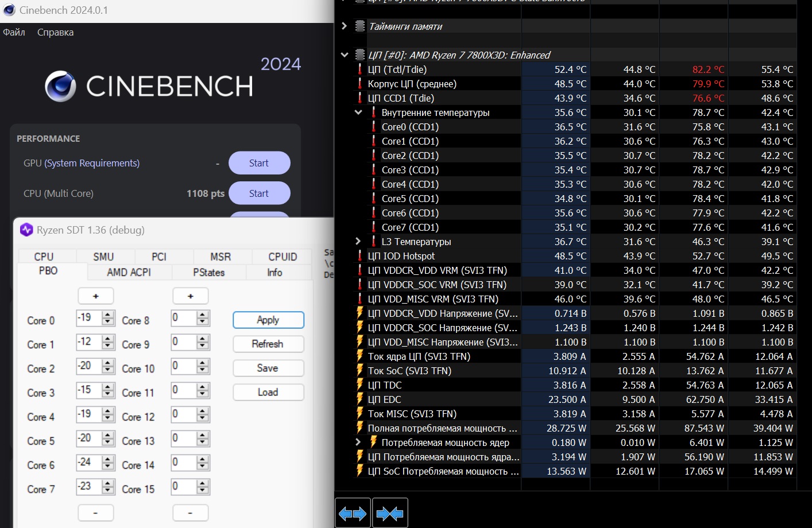Click the spinner arrows for Core 15 offset

[x=203, y=487]
